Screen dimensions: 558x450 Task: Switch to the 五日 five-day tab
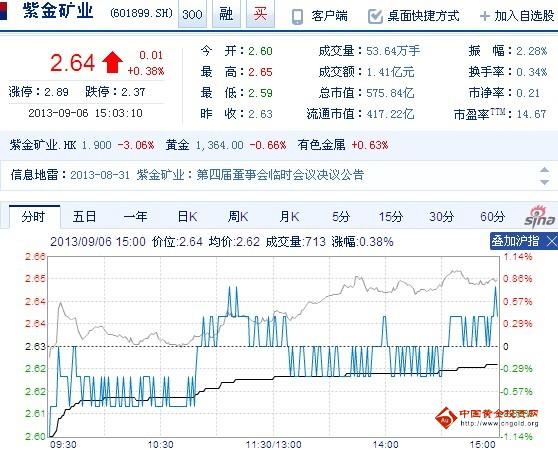[x=84, y=216]
